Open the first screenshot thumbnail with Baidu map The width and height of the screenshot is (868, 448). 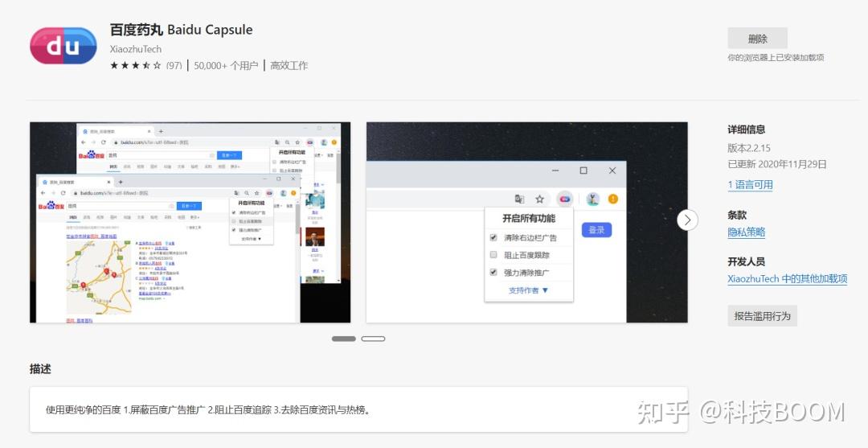click(190, 223)
